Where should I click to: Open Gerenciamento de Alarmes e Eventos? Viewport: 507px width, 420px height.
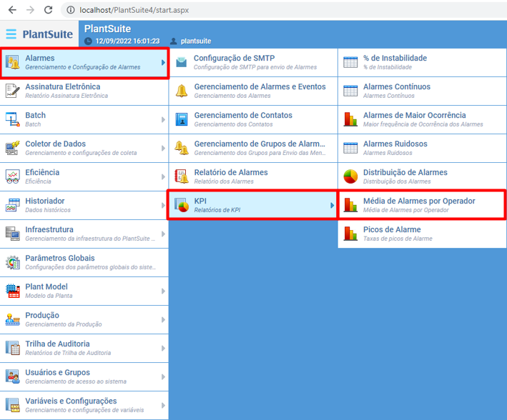pyautogui.click(x=253, y=91)
